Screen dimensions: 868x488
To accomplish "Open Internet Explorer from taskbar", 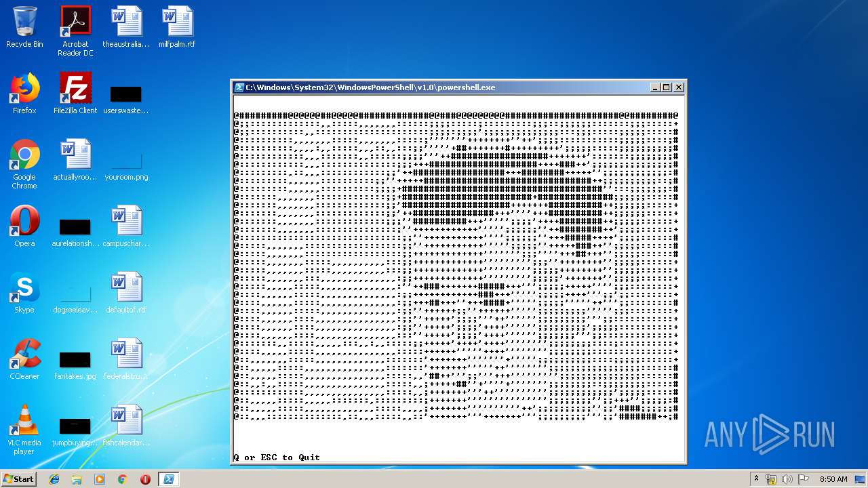I will point(54,479).
